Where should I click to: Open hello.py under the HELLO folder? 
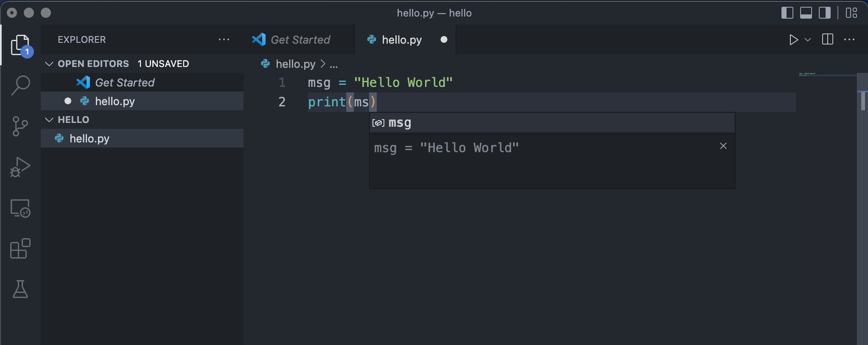tap(142, 138)
